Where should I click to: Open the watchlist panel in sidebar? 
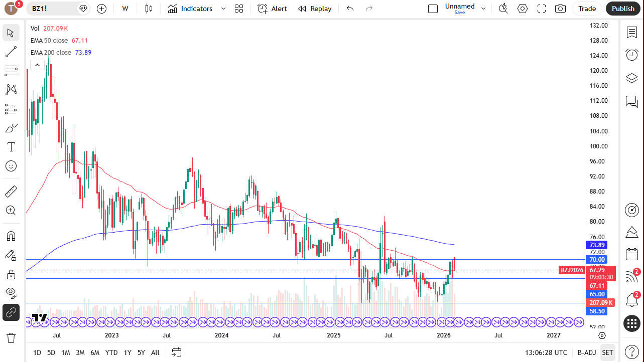632,33
